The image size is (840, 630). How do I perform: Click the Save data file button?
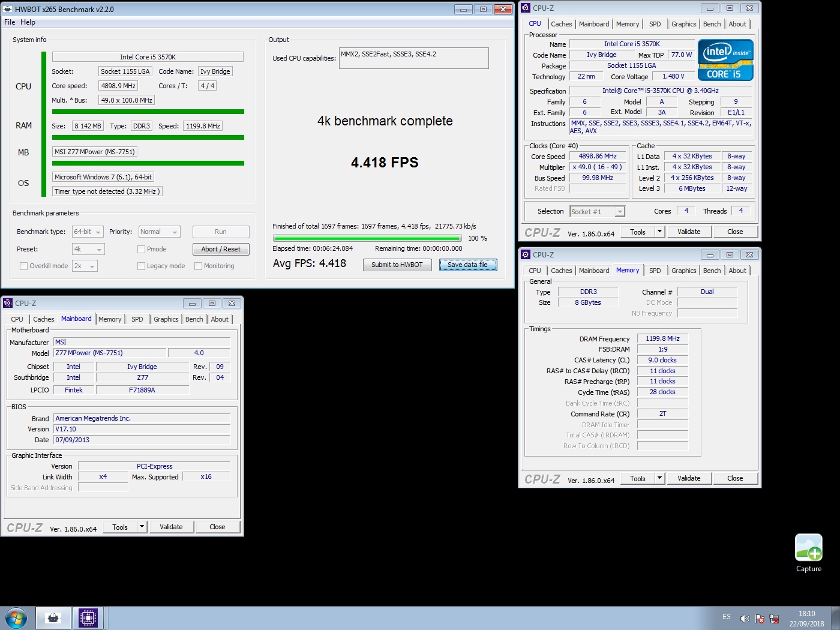[468, 265]
